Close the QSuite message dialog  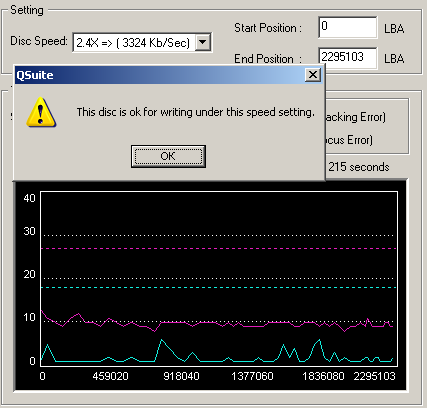pyautogui.click(x=313, y=75)
